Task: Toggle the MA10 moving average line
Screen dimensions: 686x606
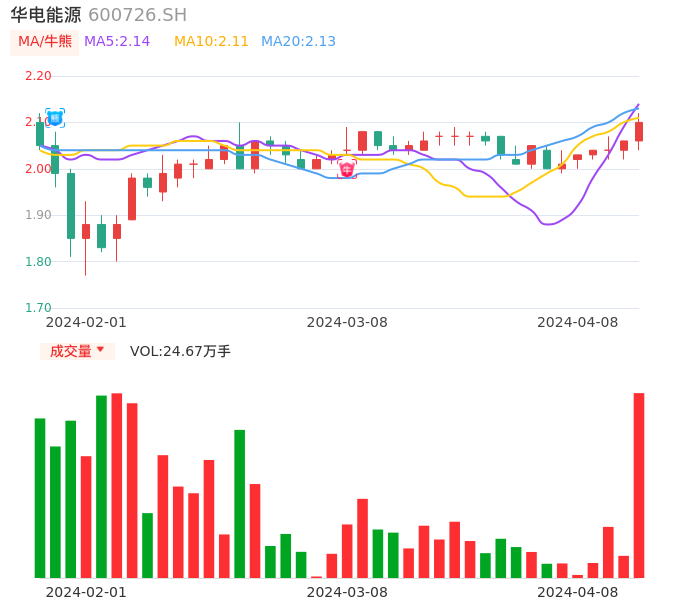Action: (211, 42)
